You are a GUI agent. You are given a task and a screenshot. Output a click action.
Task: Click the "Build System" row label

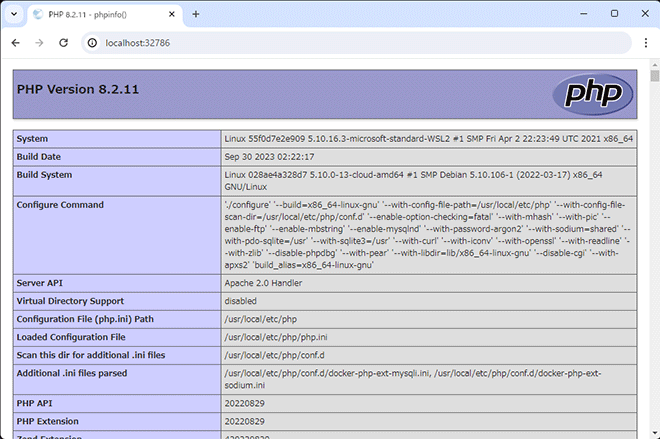tap(44, 175)
